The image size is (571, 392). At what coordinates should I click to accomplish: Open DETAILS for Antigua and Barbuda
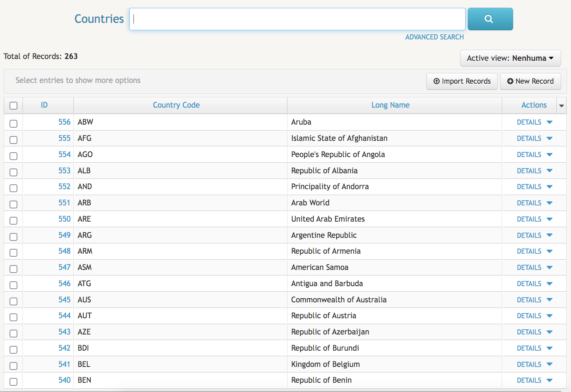click(529, 284)
